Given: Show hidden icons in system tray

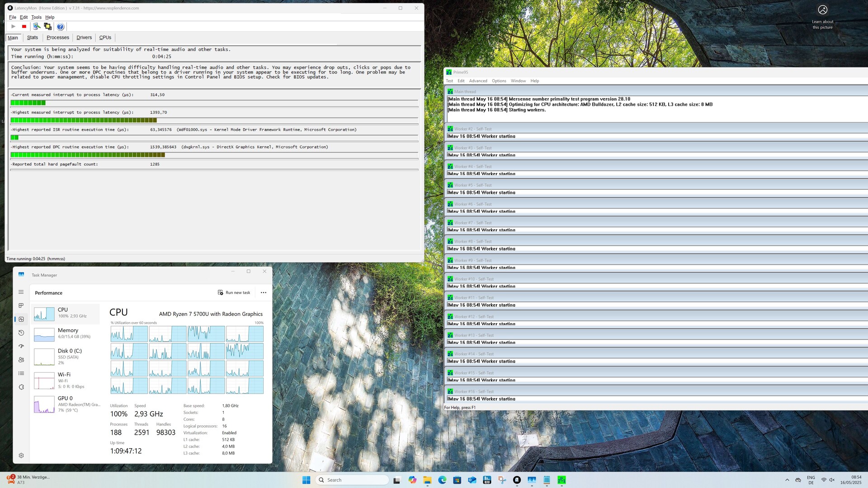Looking at the screenshot, I should pos(787,480).
